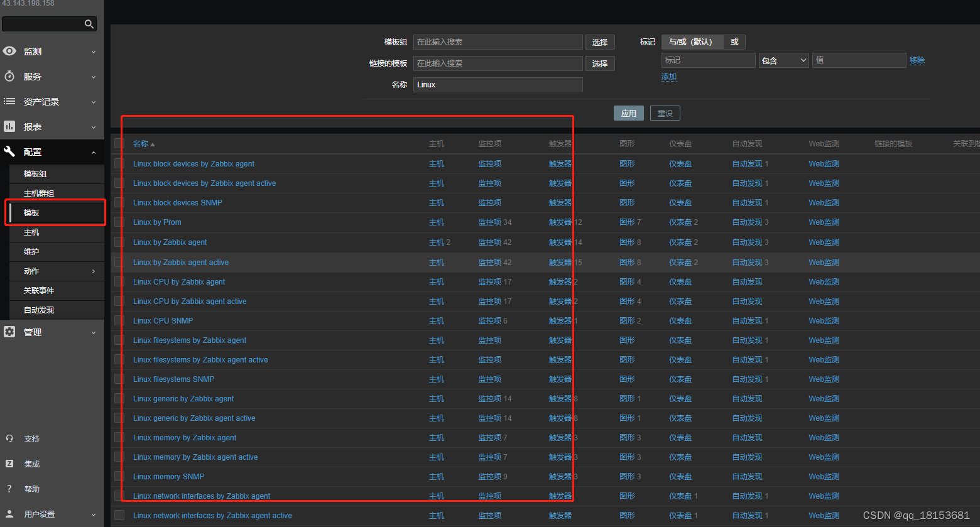The image size is (980, 527).
Task: Select the 与/或 (默认) tag mode
Action: coord(692,42)
